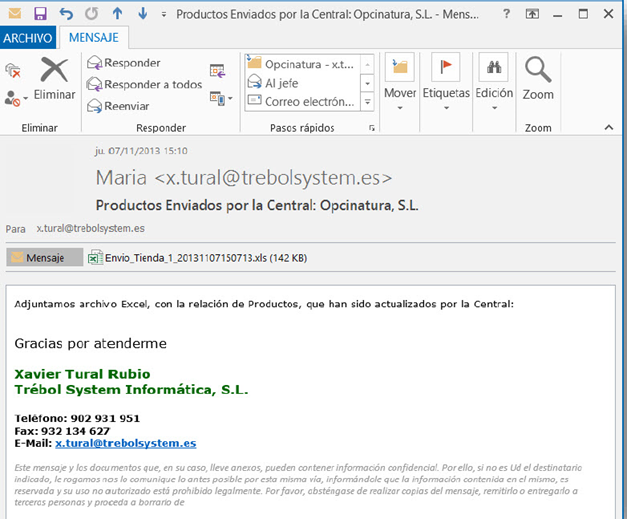
Task: Go to the next item with the down arrow
Action: coord(143,14)
